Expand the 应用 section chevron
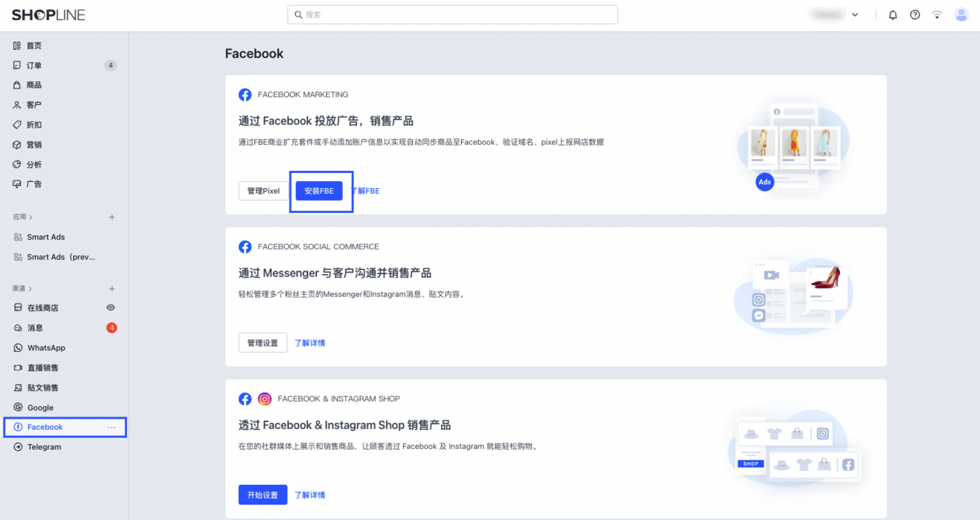 pyautogui.click(x=31, y=217)
